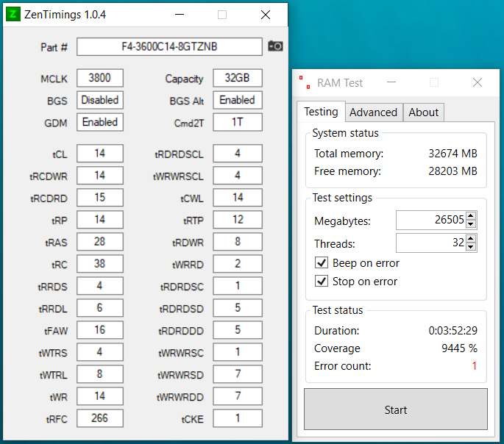Minimize the ZenTimings window
This screenshot has width=504, height=444.
180,15
